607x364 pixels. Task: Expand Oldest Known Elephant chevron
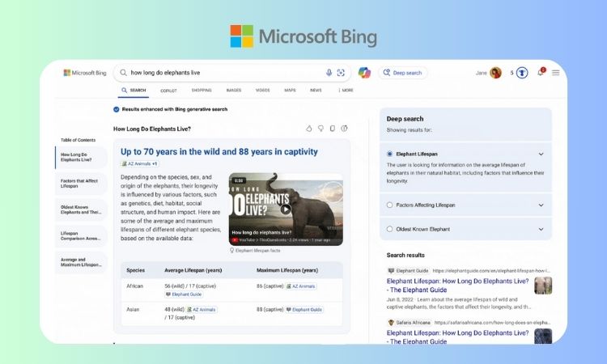point(541,229)
